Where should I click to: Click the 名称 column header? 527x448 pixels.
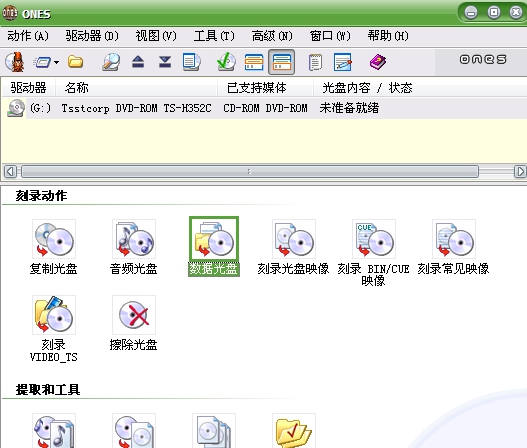136,88
